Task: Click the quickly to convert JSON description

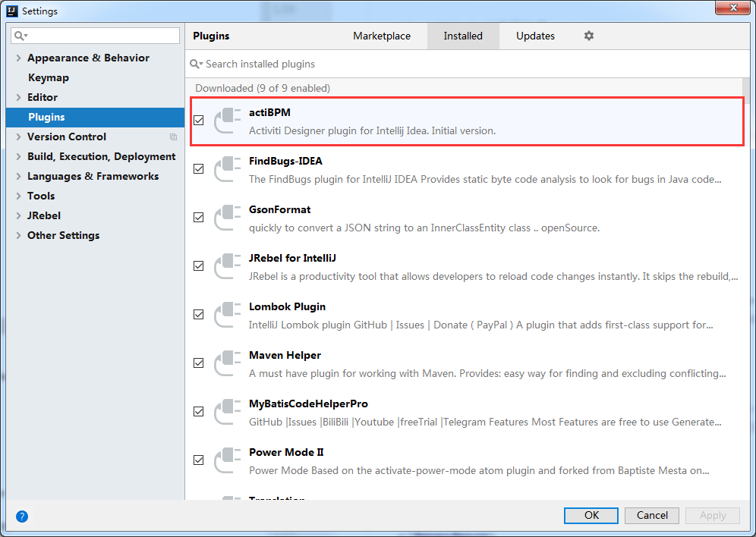Action: tap(424, 228)
